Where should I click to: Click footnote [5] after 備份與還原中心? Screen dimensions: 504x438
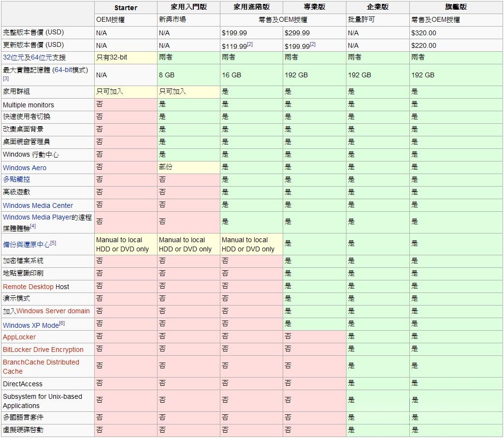[53, 243]
